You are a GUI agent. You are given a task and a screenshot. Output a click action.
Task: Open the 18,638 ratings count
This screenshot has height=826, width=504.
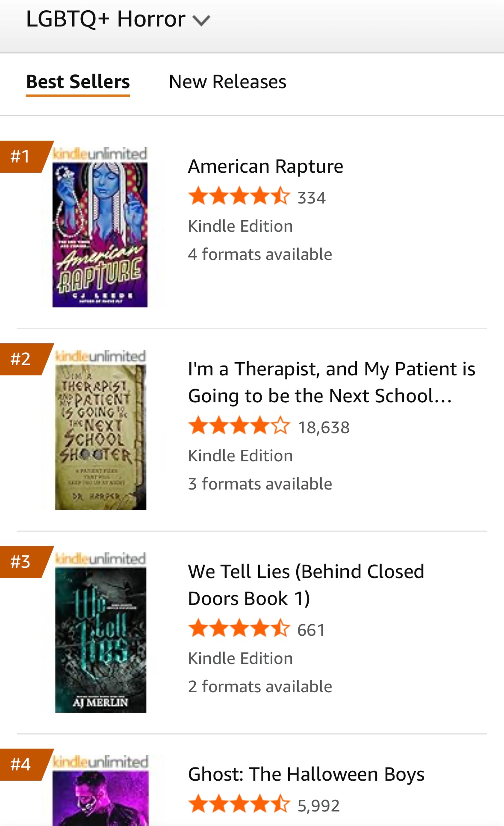[x=324, y=428]
